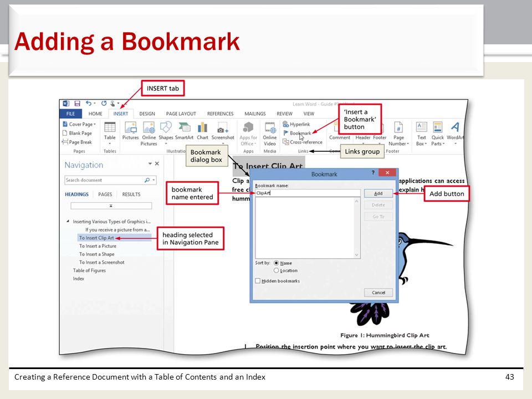This screenshot has width=532, height=399.
Task: Open the Shapes gallery
Action: point(166,132)
